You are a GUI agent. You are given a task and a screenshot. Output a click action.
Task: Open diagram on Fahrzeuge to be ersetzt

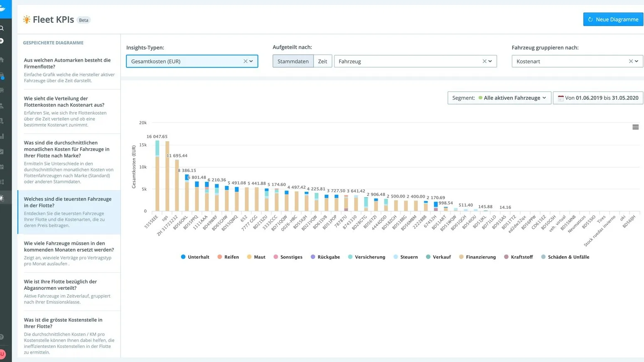[x=69, y=253]
